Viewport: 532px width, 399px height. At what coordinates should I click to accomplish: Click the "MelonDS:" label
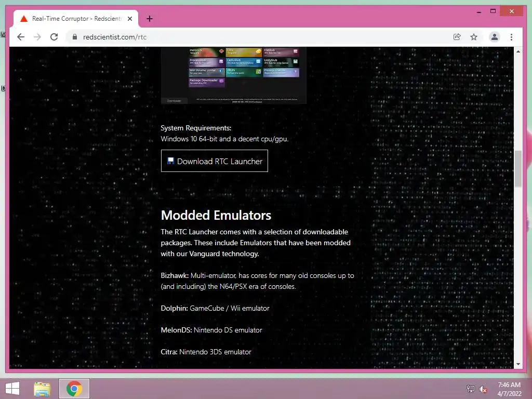pos(176,330)
